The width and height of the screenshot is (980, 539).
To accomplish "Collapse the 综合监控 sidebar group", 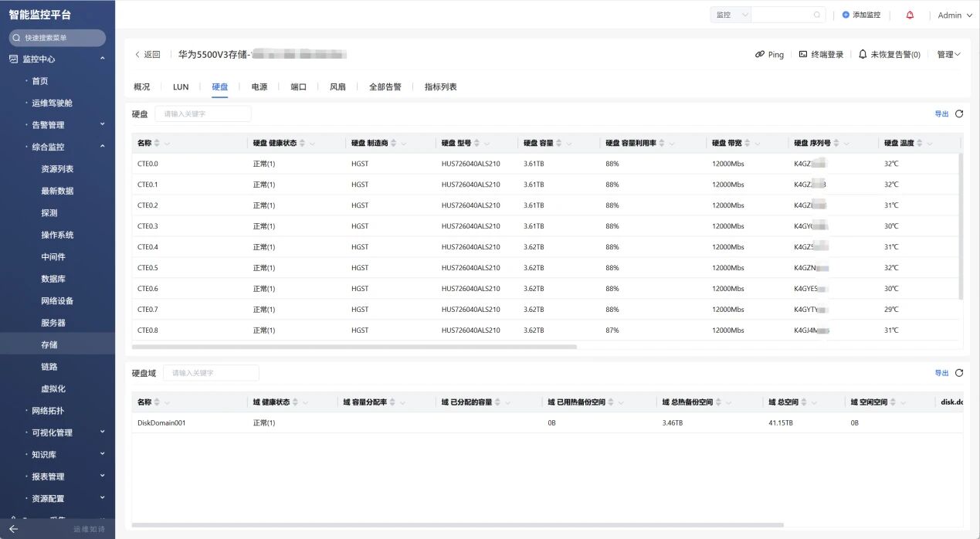I will pos(102,147).
